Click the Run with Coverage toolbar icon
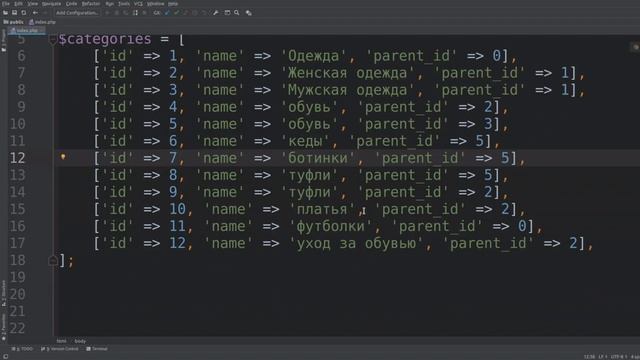The width and height of the screenshot is (640, 360). tap(126, 13)
